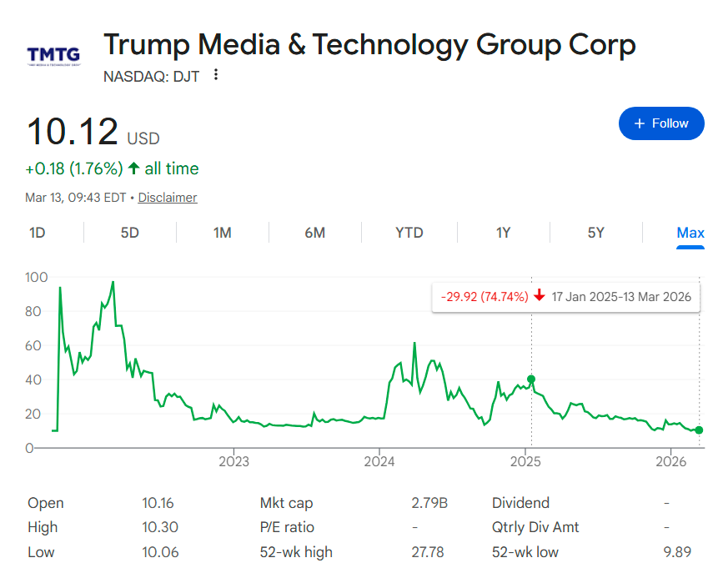Switch to the 1D chart view
The width and height of the screenshot is (718, 588).
pos(37,233)
